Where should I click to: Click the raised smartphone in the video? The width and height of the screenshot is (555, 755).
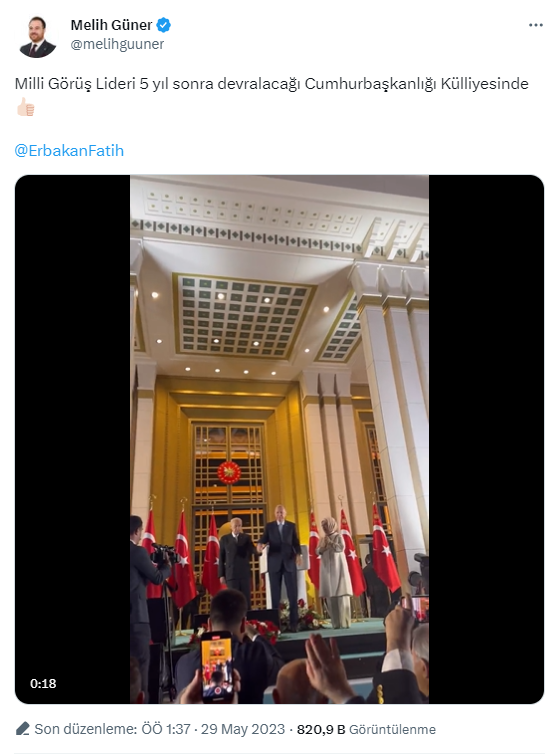217,665
